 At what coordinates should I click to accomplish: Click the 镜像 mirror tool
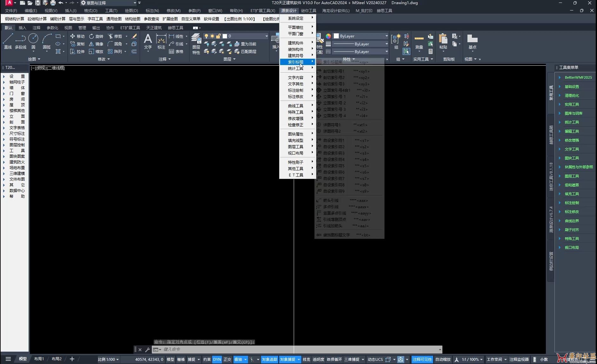click(x=96, y=44)
